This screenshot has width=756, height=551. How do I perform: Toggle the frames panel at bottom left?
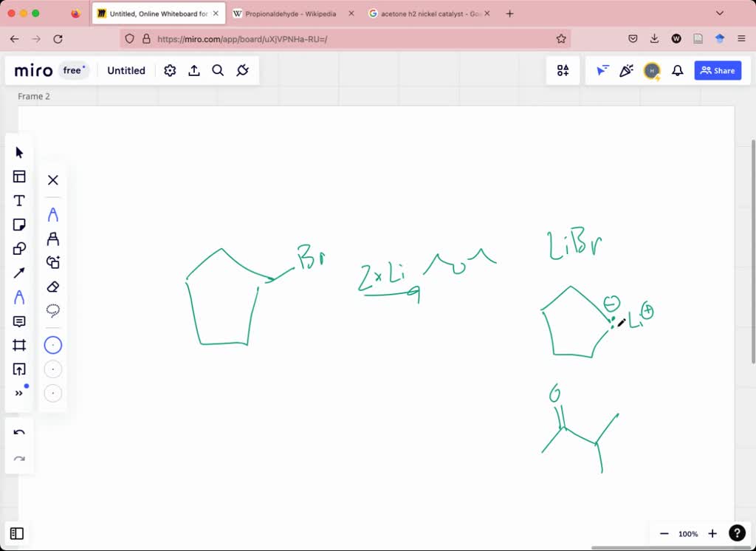[x=17, y=533]
